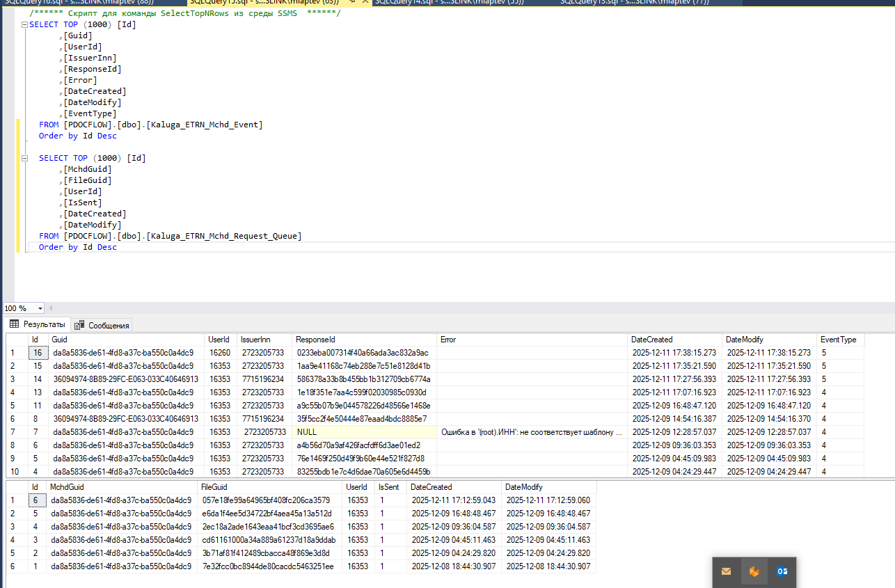Click the grid icon on Результаты tab

click(x=14, y=324)
